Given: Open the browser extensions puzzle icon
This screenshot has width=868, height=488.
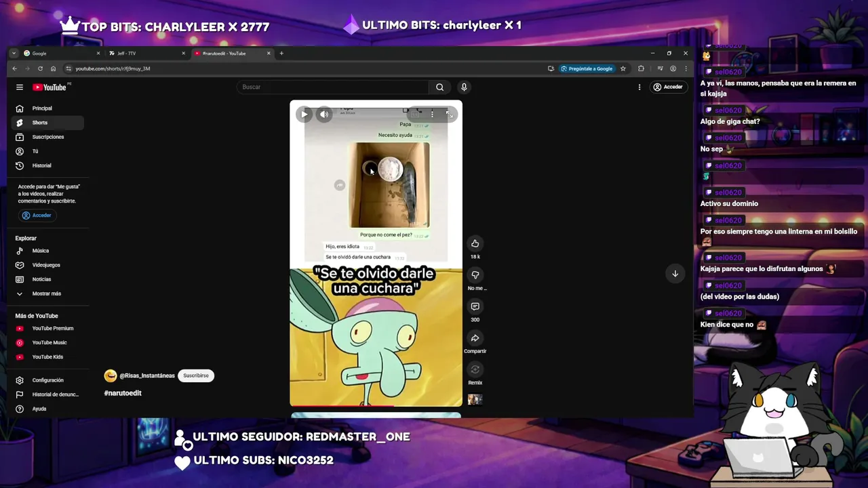Looking at the screenshot, I should (641, 68).
